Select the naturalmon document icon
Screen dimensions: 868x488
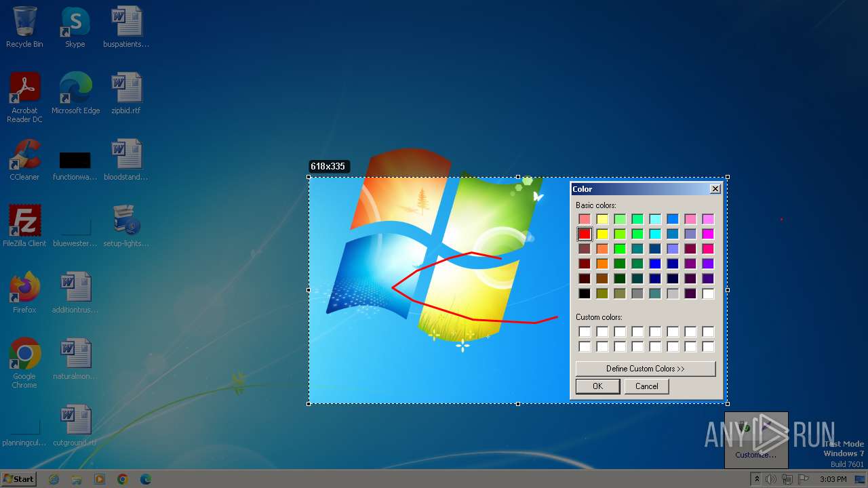click(75, 359)
